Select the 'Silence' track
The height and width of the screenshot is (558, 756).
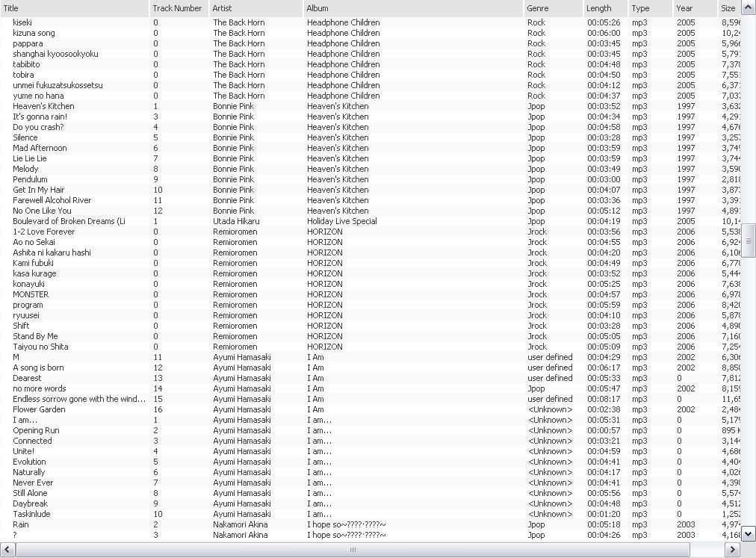[25, 137]
